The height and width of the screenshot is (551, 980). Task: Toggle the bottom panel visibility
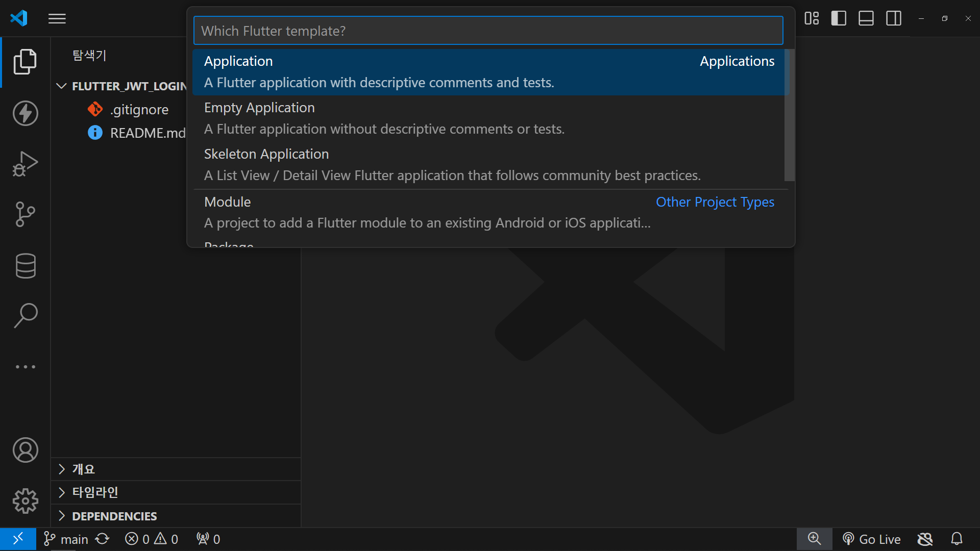pyautogui.click(x=866, y=18)
